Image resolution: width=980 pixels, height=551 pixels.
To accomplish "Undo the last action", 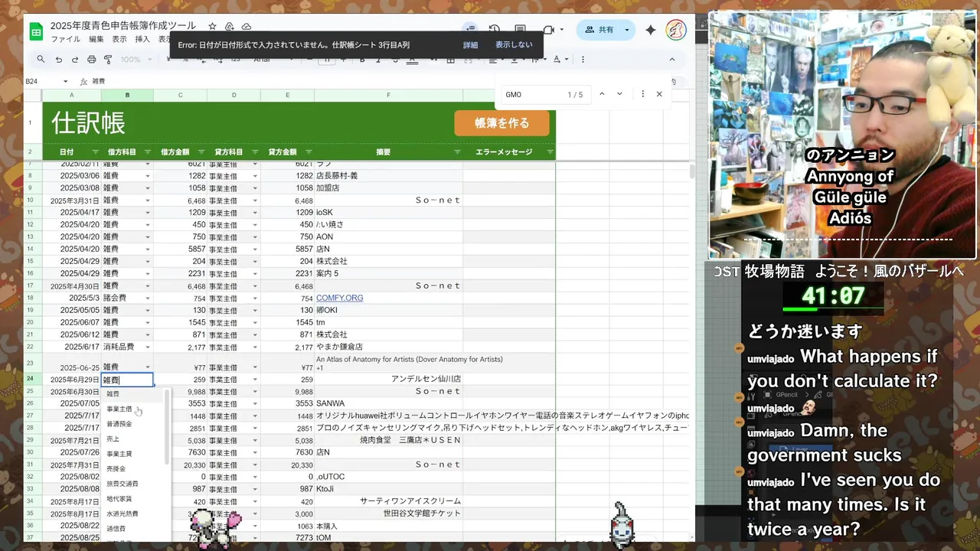I will click(x=58, y=59).
